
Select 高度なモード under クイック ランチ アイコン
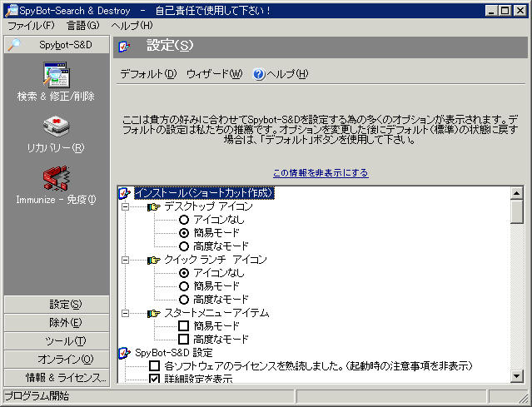(183, 300)
